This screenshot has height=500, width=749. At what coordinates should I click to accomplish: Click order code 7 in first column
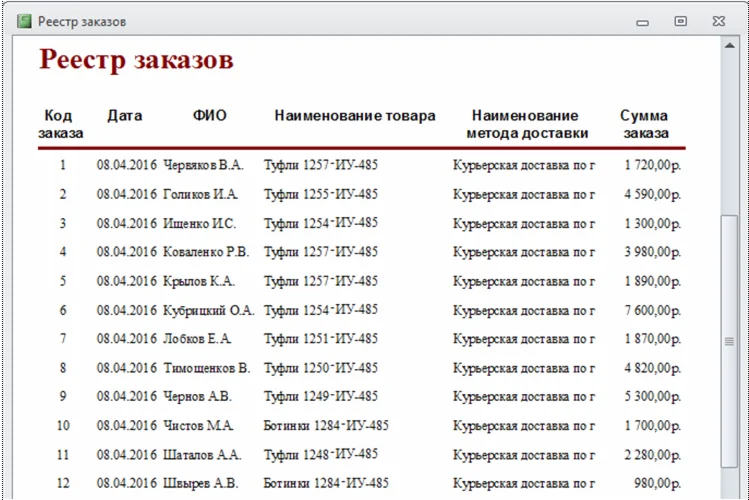coord(63,339)
